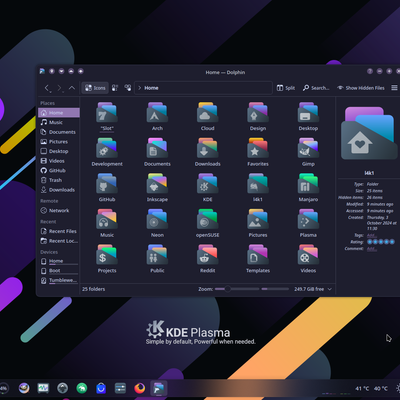Select the KDE folder icon
The height and width of the screenshot is (400, 400).
click(207, 184)
